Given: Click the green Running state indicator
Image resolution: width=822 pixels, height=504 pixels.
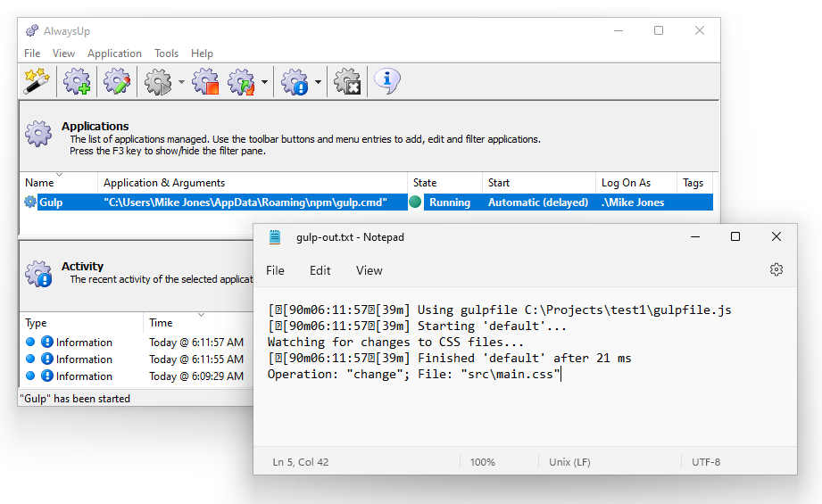Looking at the screenshot, I should tap(415, 202).
